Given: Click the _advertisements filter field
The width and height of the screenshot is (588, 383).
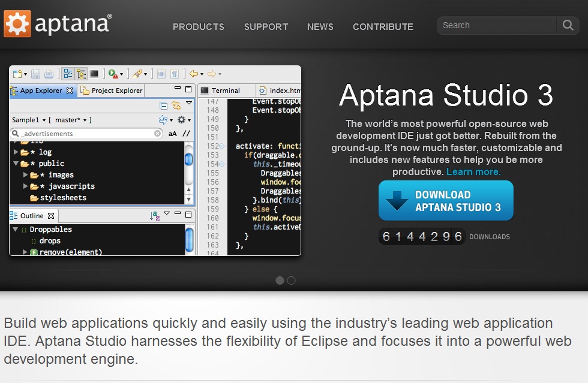Looking at the screenshot, I should [x=86, y=134].
